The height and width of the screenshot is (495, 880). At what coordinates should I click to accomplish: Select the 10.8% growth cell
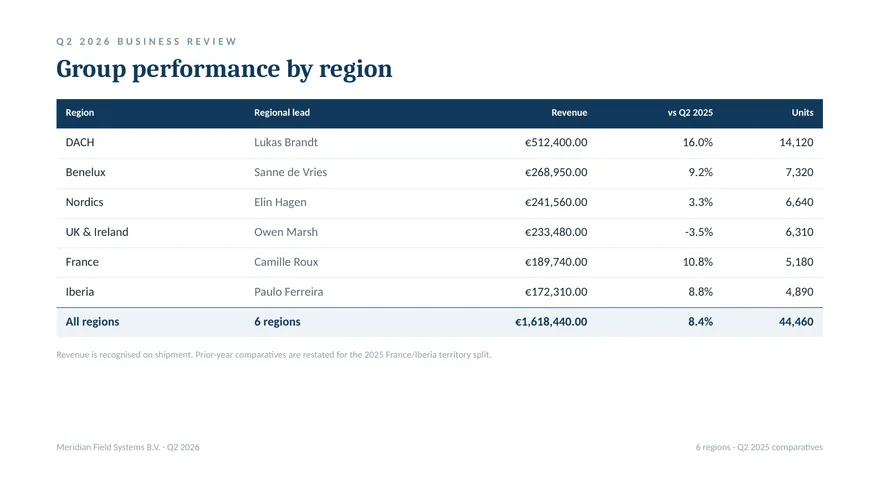tap(698, 262)
